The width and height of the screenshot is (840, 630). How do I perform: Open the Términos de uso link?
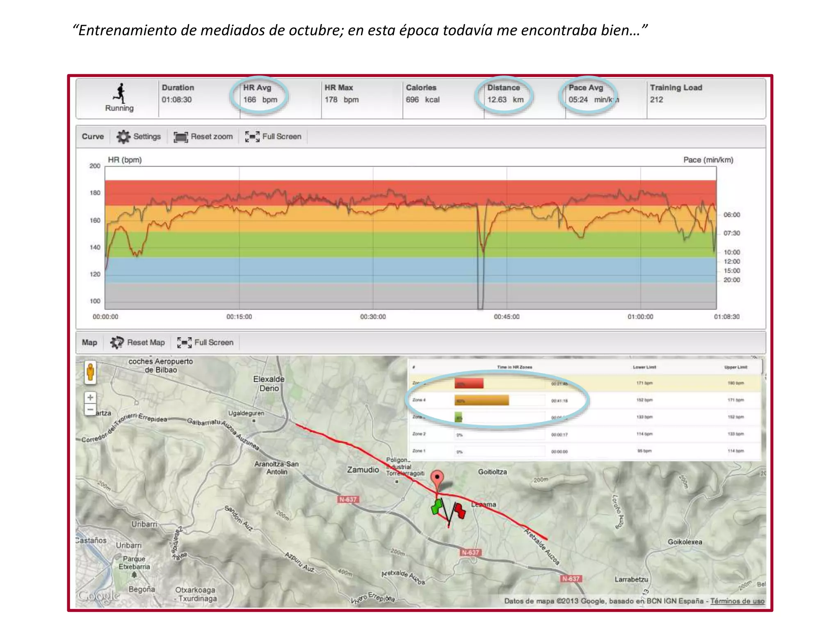click(x=737, y=601)
